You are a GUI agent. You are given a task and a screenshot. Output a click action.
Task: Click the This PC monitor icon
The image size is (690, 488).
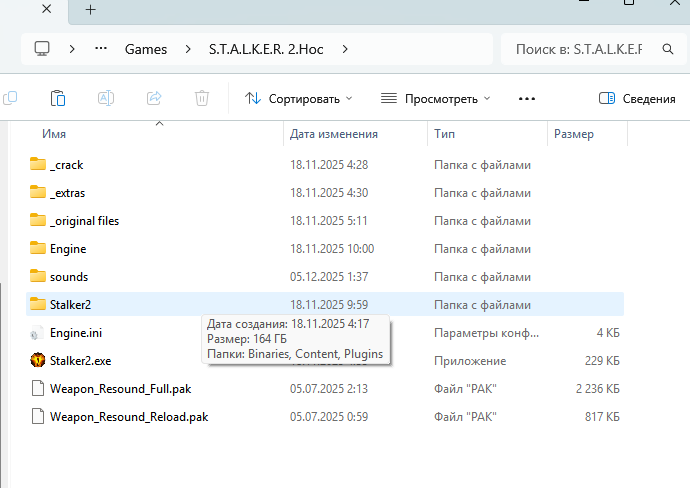pos(42,49)
